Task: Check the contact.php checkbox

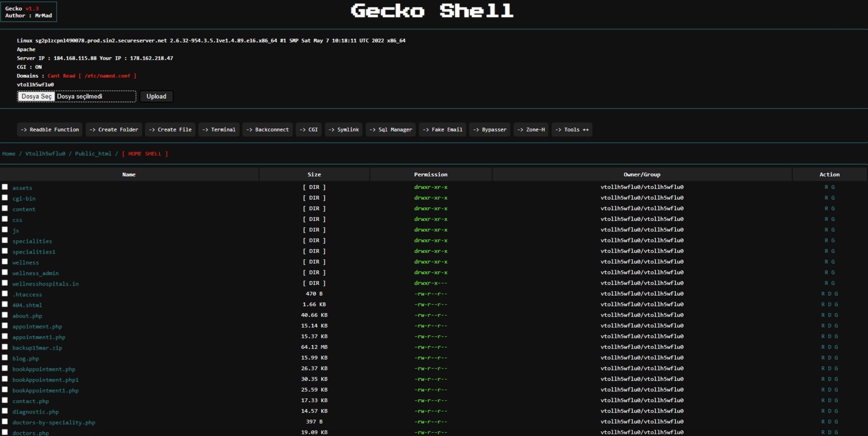Action: coord(5,400)
